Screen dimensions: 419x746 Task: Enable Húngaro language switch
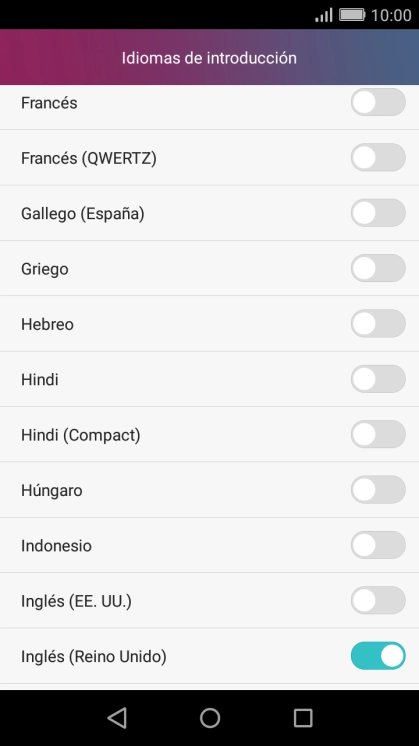point(378,490)
